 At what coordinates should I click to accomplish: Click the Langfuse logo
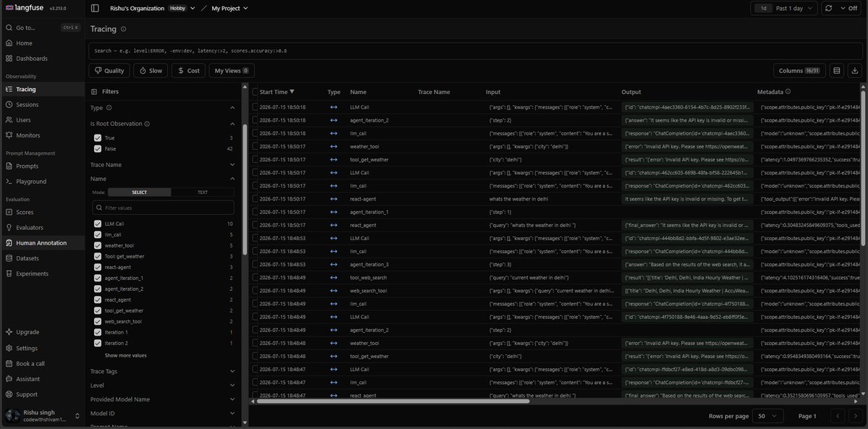(x=25, y=8)
